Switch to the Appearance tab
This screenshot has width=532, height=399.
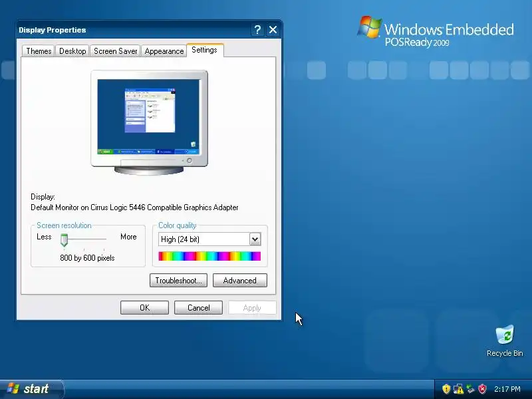[x=164, y=51]
